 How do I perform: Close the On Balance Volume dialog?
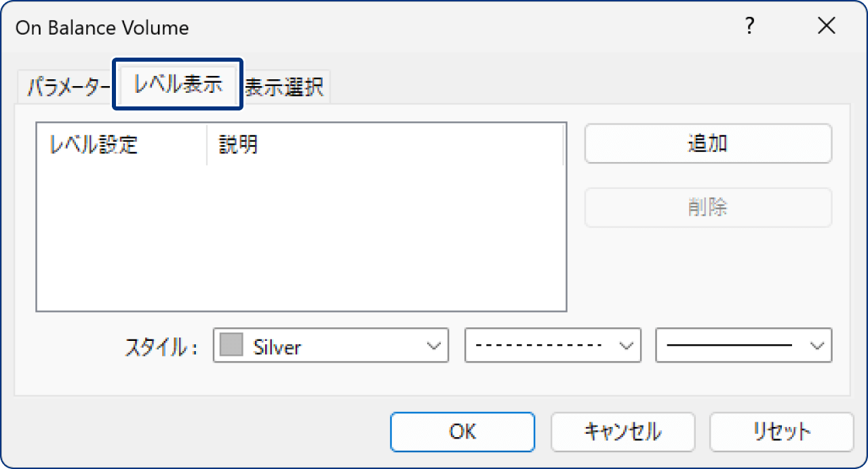[827, 26]
